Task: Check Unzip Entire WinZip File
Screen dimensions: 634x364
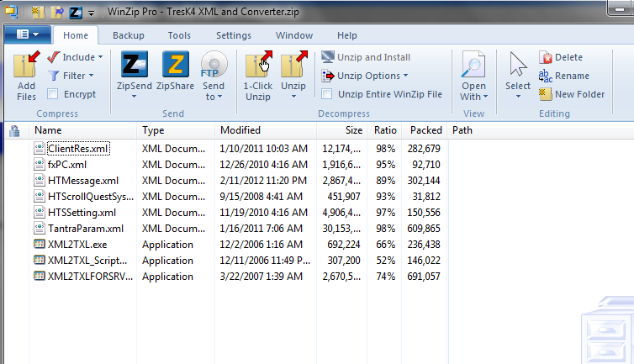Action: [328, 94]
